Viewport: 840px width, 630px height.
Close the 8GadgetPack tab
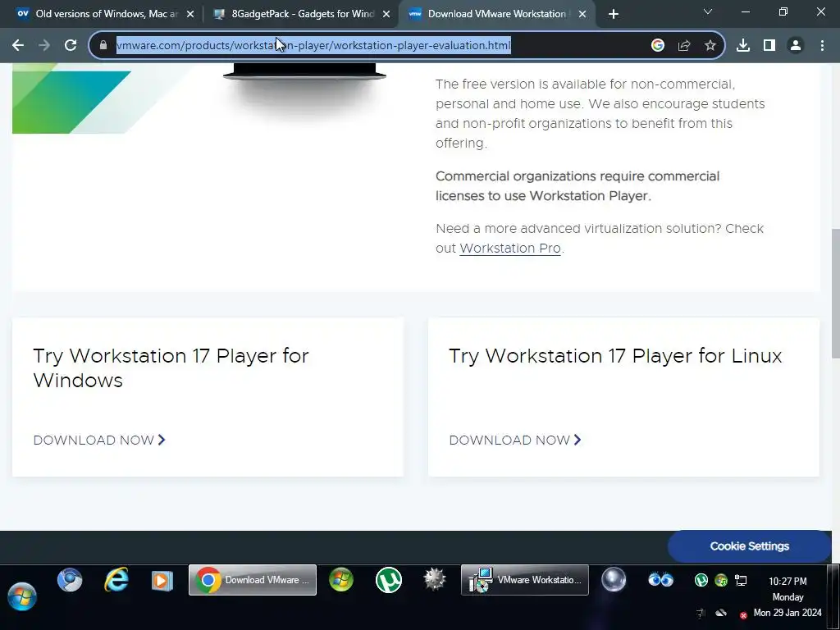coord(386,15)
